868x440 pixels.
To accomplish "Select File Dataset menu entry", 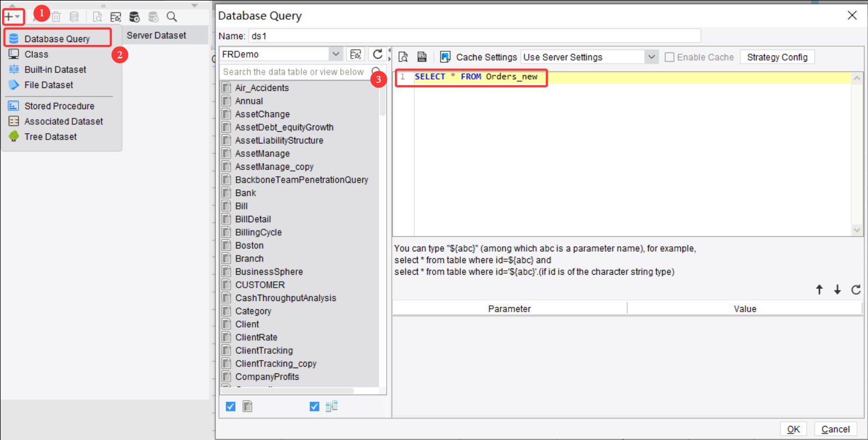I will [48, 85].
